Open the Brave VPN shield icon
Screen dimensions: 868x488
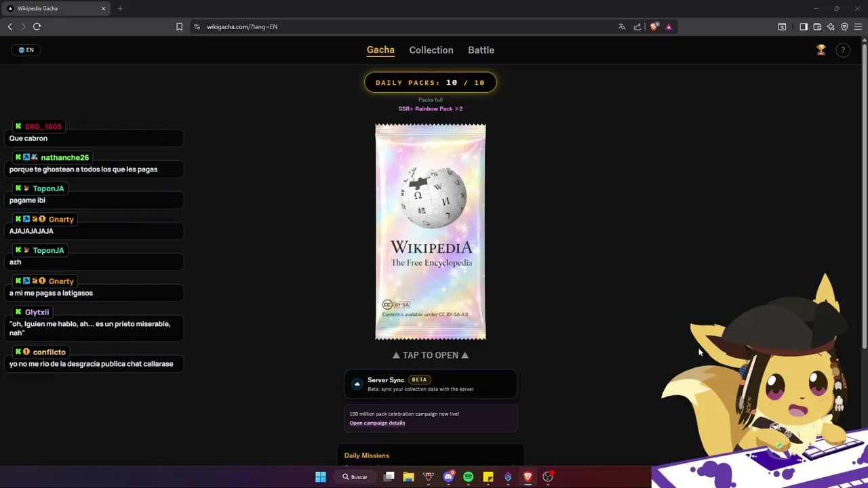point(844,26)
